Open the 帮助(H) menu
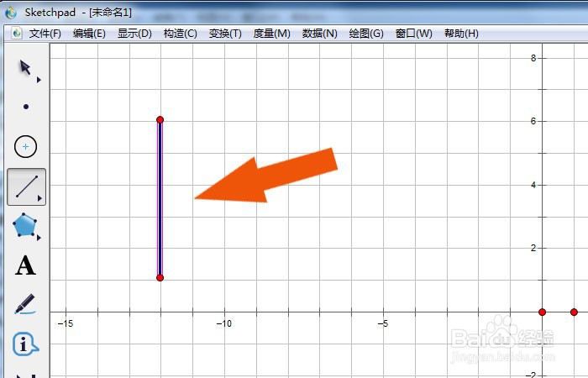Viewport: 588px width, 378px height. [x=461, y=34]
